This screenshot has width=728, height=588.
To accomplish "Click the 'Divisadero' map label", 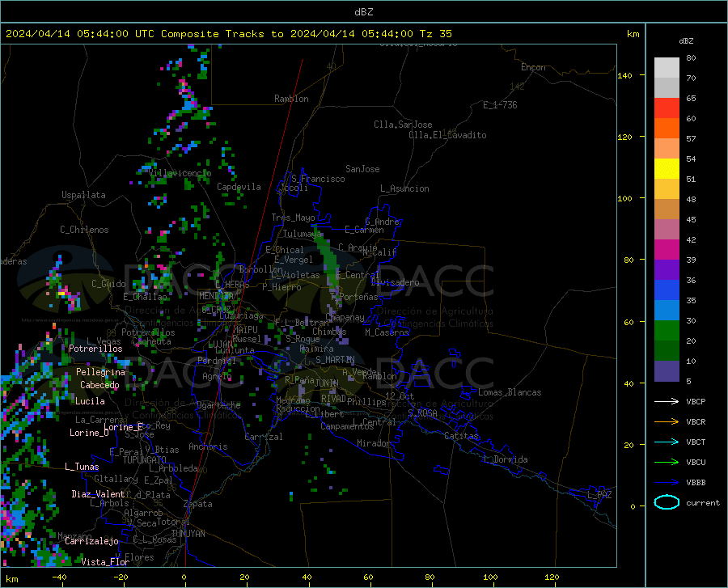I will coord(395,282).
